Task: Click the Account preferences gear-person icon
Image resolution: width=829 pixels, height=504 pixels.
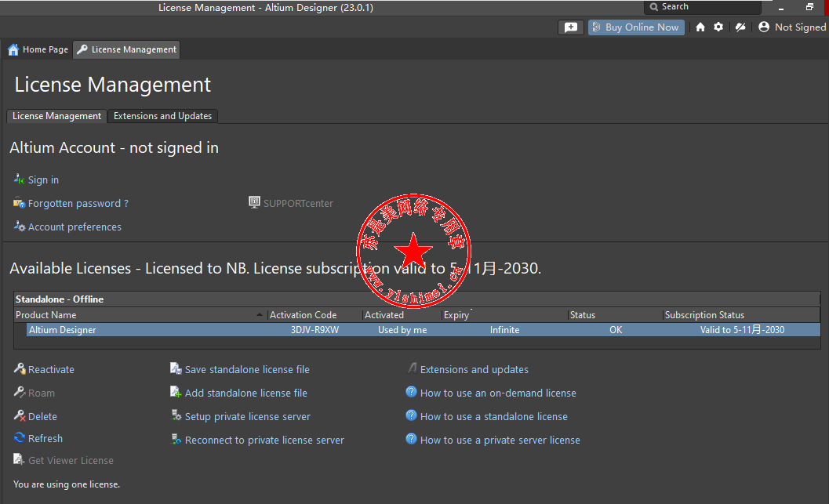Action: click(19, 226)
